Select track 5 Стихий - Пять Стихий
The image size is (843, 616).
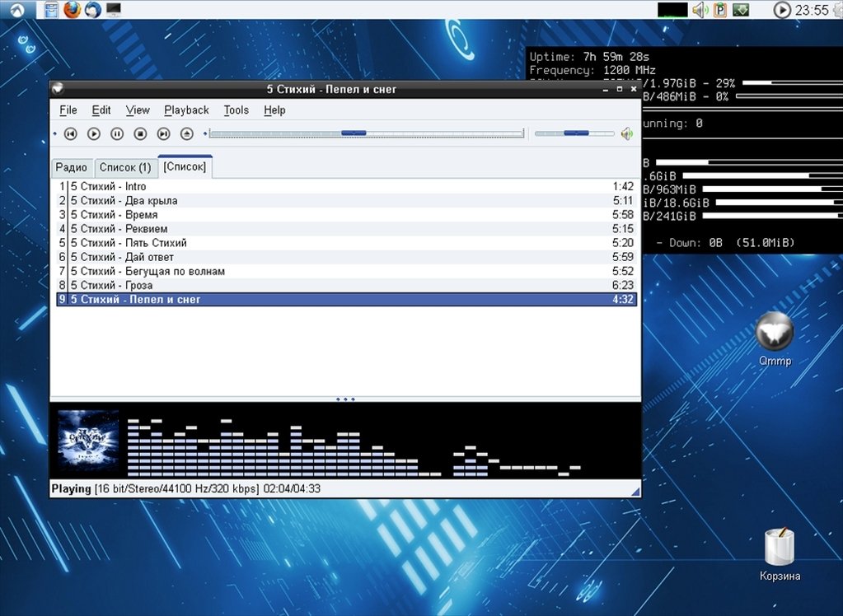(x=347, y=243)
